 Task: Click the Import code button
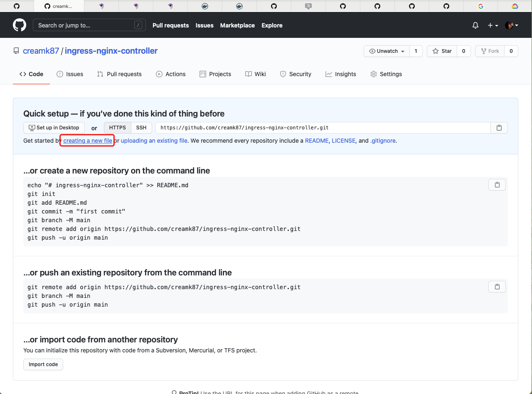pyautogui.click(x=43, y=364)
